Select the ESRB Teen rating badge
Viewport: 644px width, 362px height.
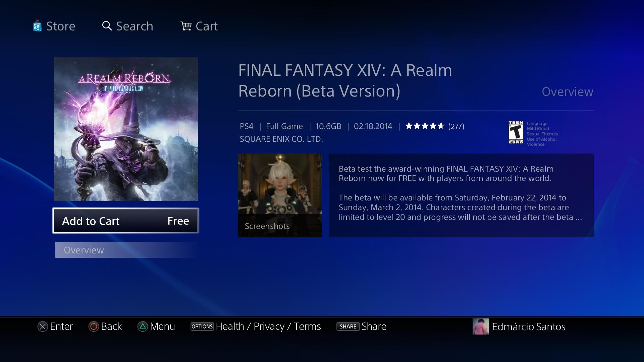point(516,132)
